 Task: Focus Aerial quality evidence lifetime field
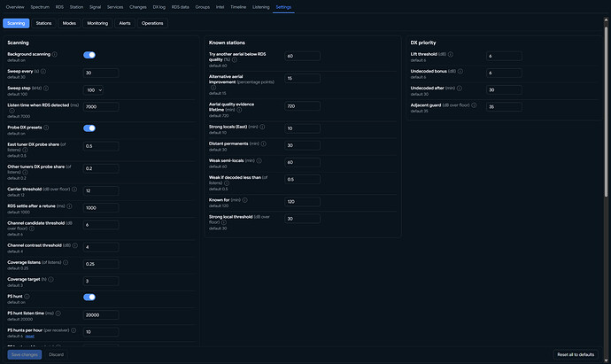(302, 106)
